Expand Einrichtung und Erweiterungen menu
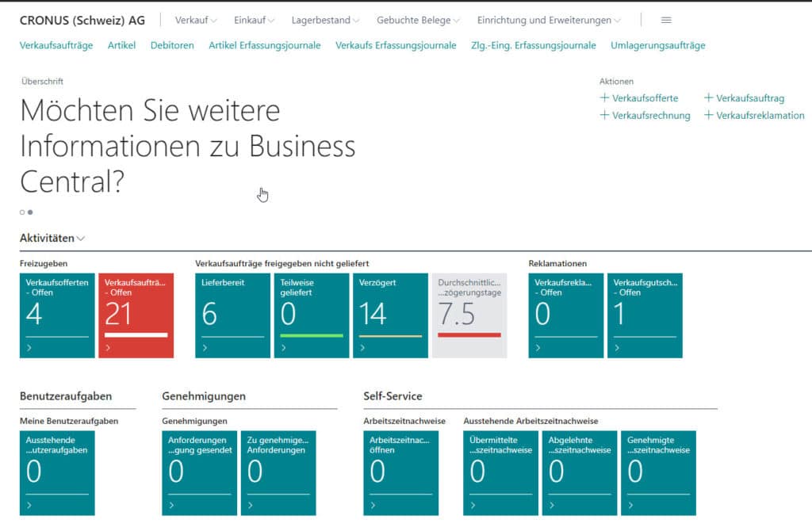This screenshot has height=531, width=812. [549, 20]
